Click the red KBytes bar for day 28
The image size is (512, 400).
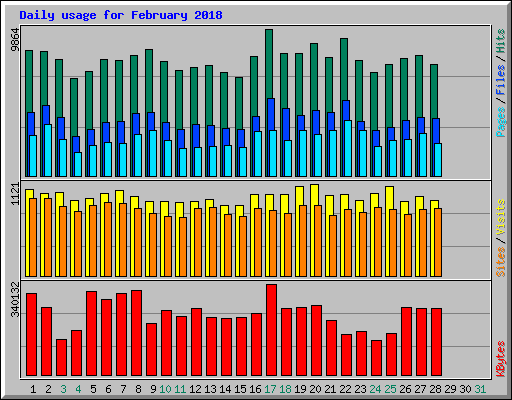click(436, 342)
